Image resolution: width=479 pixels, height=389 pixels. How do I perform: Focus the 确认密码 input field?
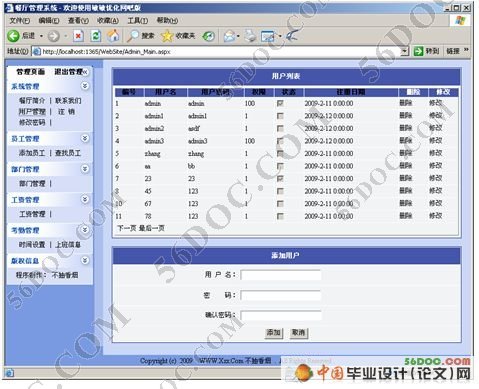(x=281, y=316)
